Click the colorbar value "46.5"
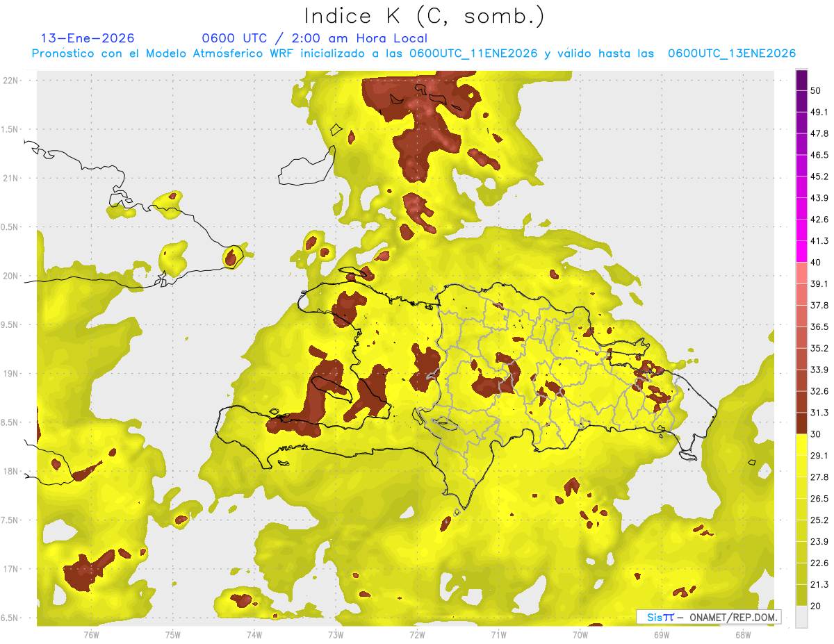This screenshot has height=644, width=834. (x=819, y=155)
